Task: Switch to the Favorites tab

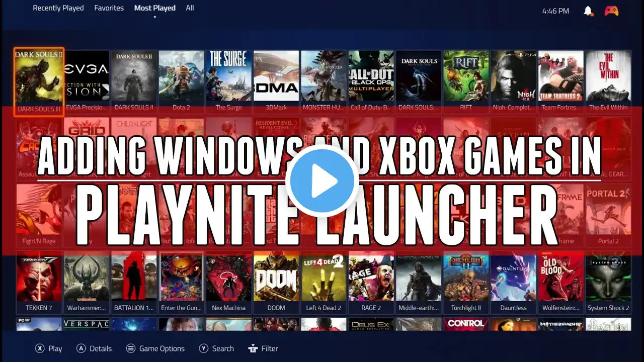Action: (109, 8)
